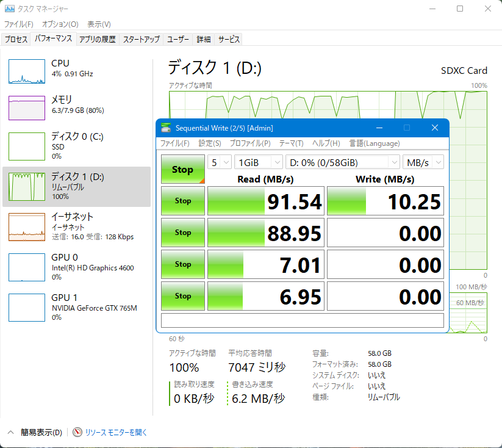The width and height of the screenshot is (502, 448).
Task: Click the 10.25 write result cell
Action: coord(385,201)
